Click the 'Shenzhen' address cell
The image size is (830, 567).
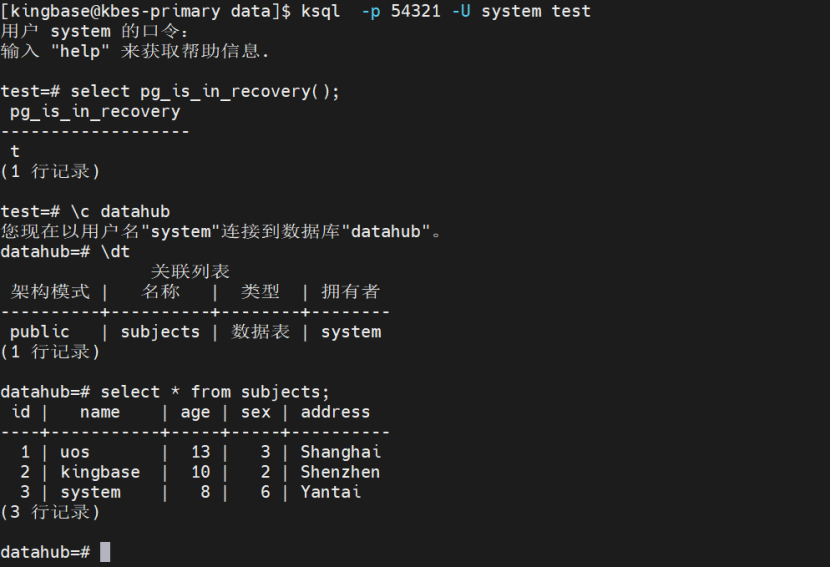pos(340,471)
